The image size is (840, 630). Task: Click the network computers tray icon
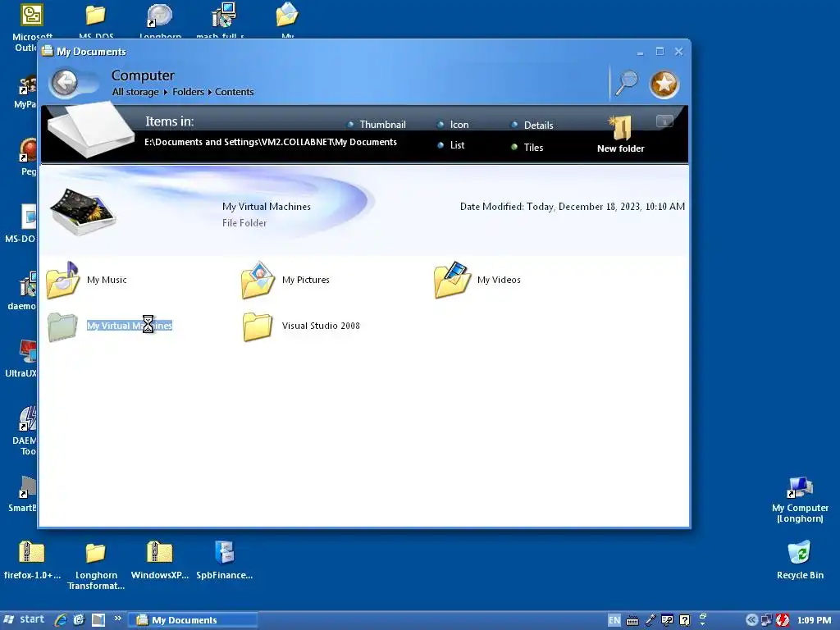767,620
